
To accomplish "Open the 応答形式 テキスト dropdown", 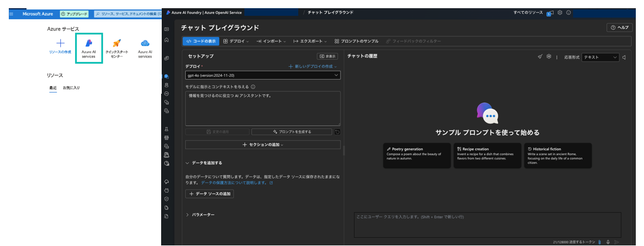I will click(x=600, y=57).
